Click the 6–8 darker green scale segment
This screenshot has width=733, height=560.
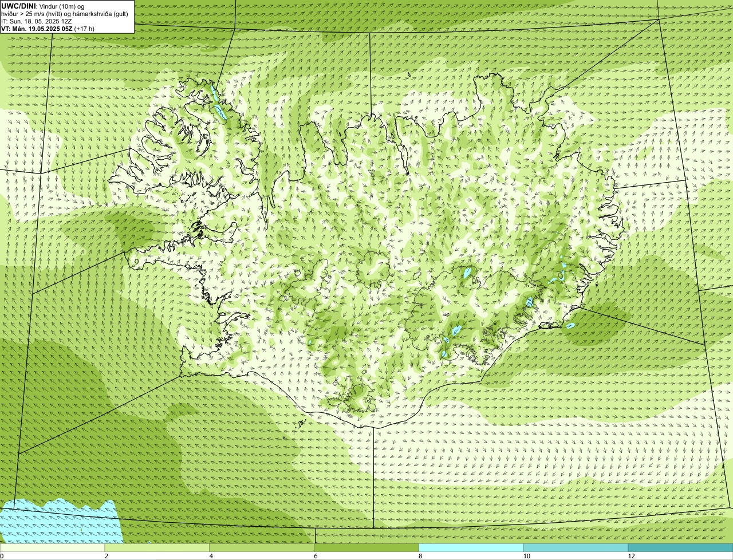(366, 547)
